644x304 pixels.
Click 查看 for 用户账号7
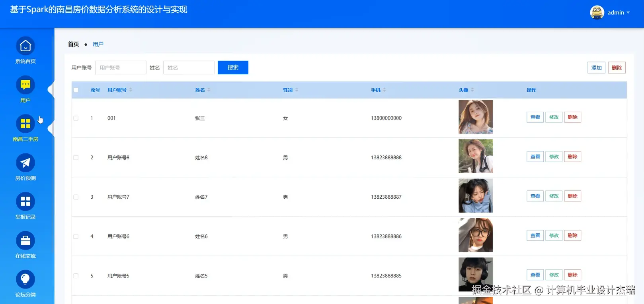coord(535,196)
